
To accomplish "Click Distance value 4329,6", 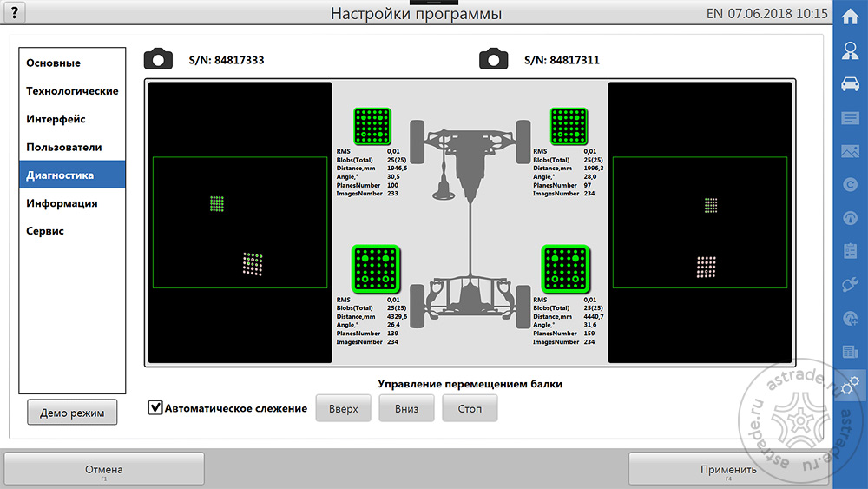I will tap(397, 317).
